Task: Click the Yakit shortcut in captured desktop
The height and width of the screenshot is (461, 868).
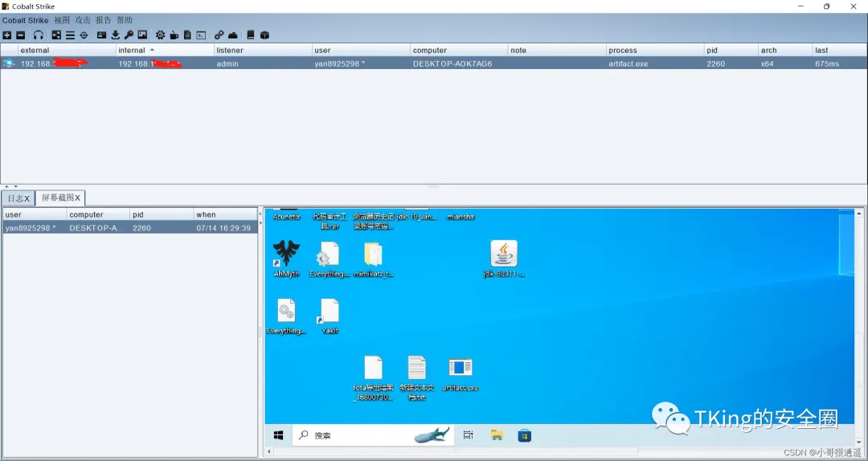Action: point(330,316)
